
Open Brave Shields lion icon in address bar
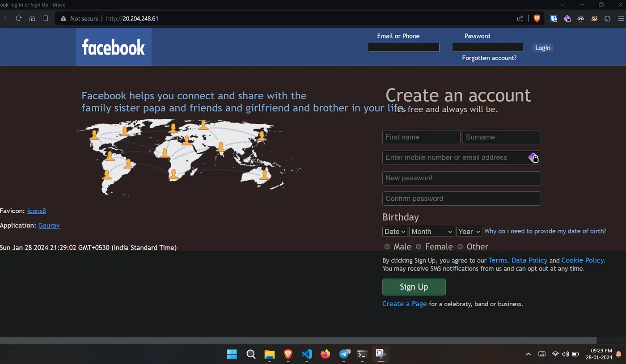click(537, 18)
